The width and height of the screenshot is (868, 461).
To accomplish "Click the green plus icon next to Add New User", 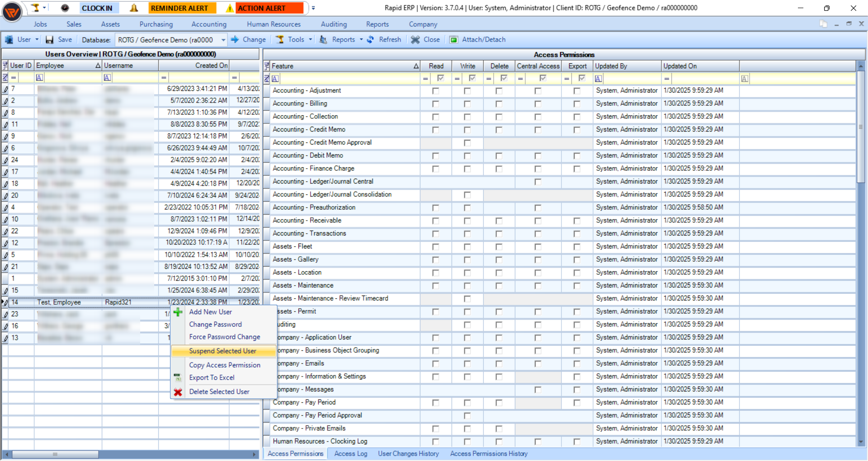I will [178, 312].
